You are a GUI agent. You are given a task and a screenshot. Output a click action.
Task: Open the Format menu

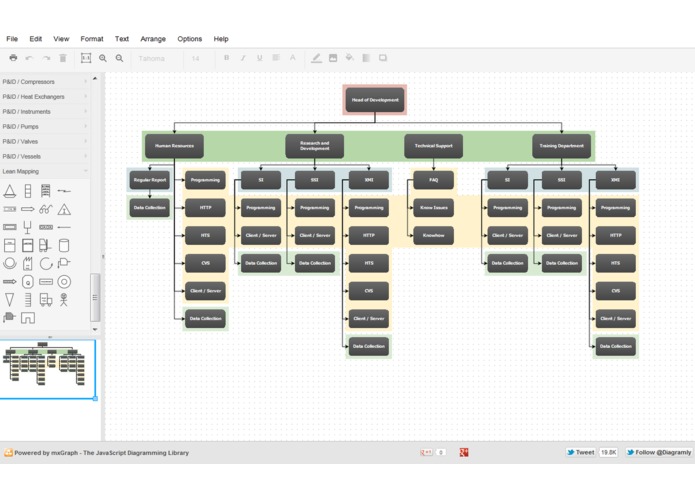(92, 39)
